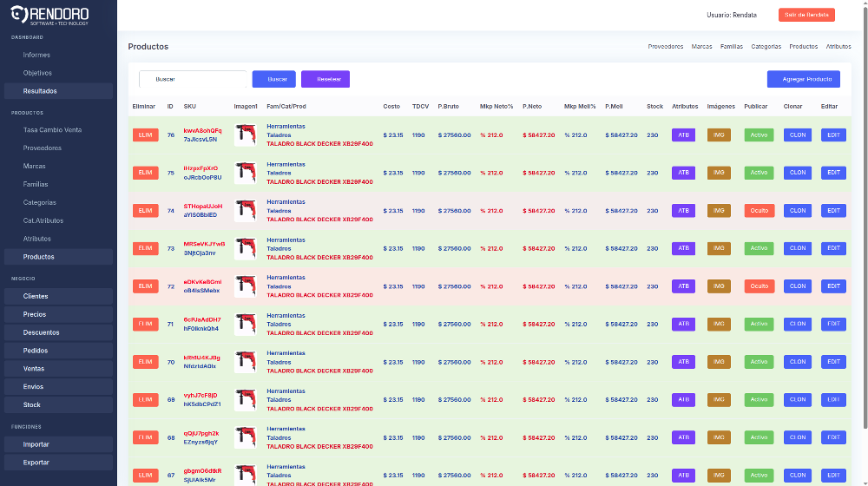Viewport: 868px width, 486px height.
Task: Clone product 69 with CLON
Action: click(798, 400)
